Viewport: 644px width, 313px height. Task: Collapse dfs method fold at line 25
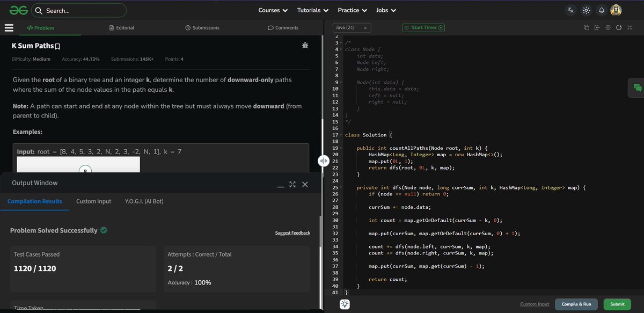(x=341, y=187)
